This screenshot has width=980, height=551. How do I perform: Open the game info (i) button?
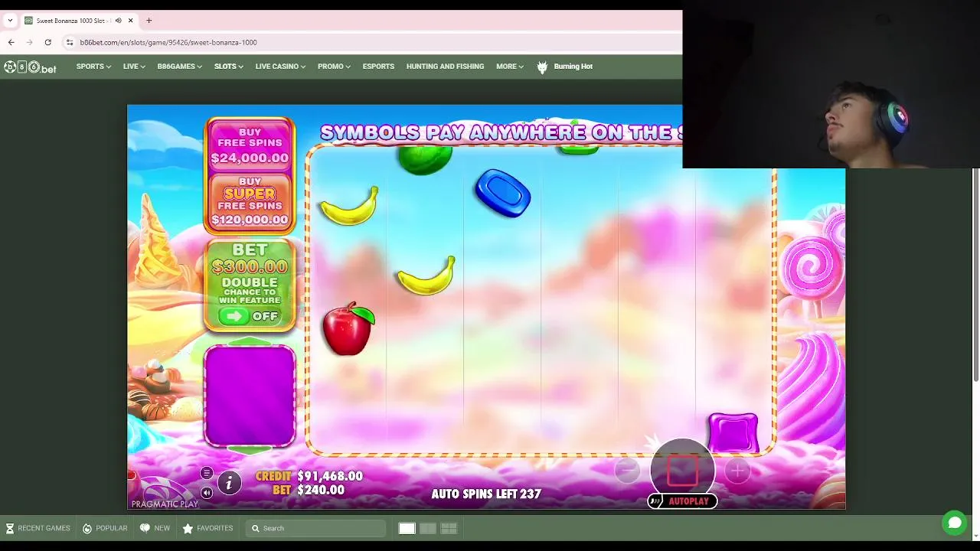(x=228, y=483)
